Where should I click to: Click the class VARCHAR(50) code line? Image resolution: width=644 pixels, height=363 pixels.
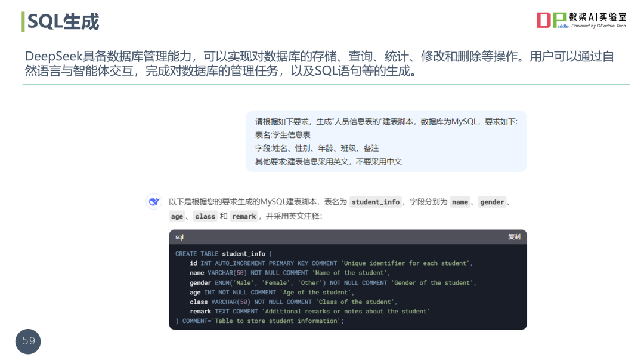click(293, 302)
